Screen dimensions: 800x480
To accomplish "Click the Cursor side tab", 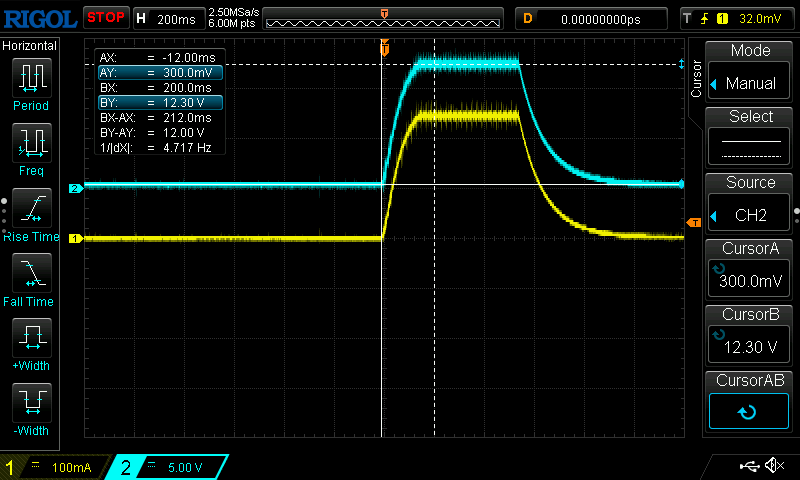I will (696, 79).
